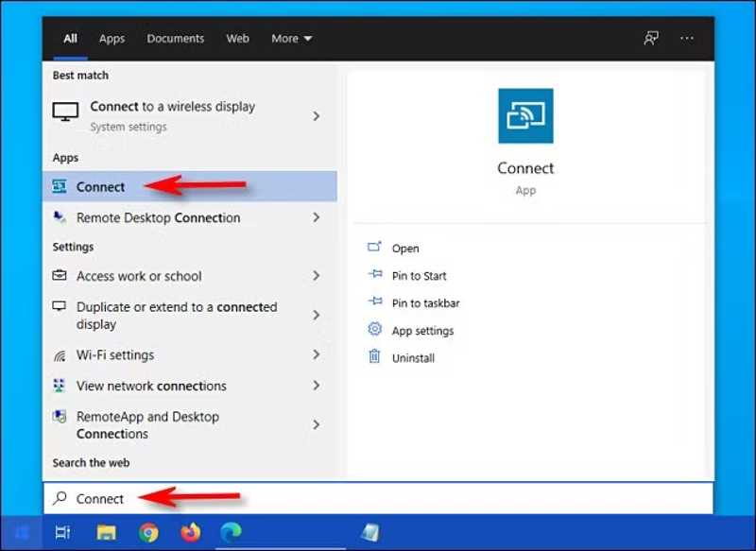This screenshot has width=756, height=551.
Task: Click the feedback icon in search header
Action: 651,39
